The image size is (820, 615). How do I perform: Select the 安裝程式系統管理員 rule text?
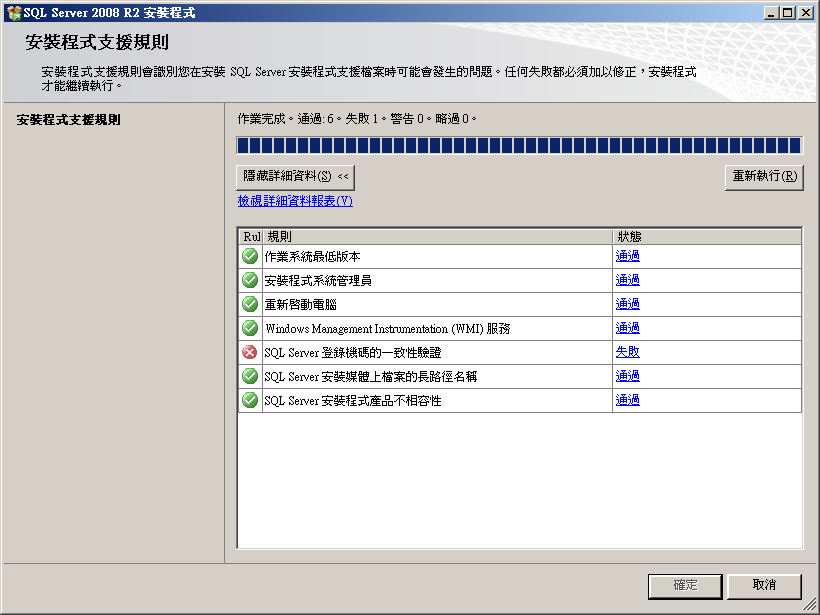318,281
